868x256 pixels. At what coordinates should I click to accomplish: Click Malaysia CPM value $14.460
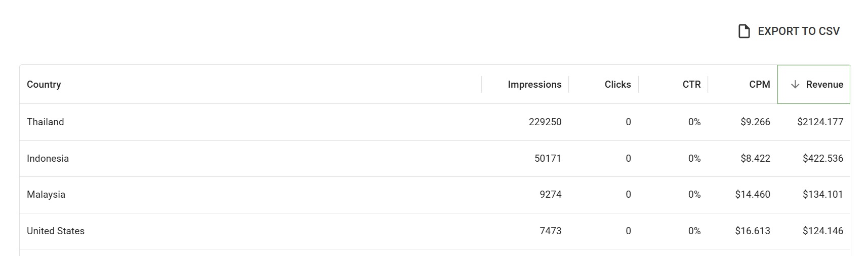point(753,195)
